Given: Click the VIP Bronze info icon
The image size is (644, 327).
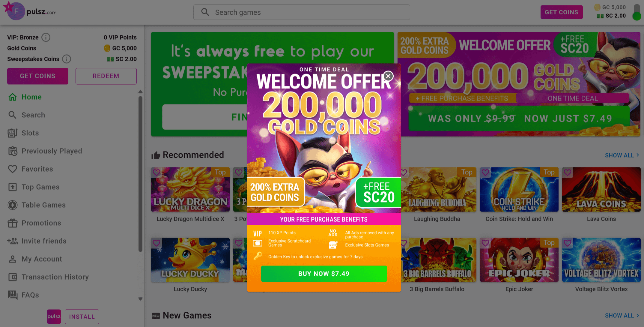Looking at the screenshot, I should pos(46,37).
